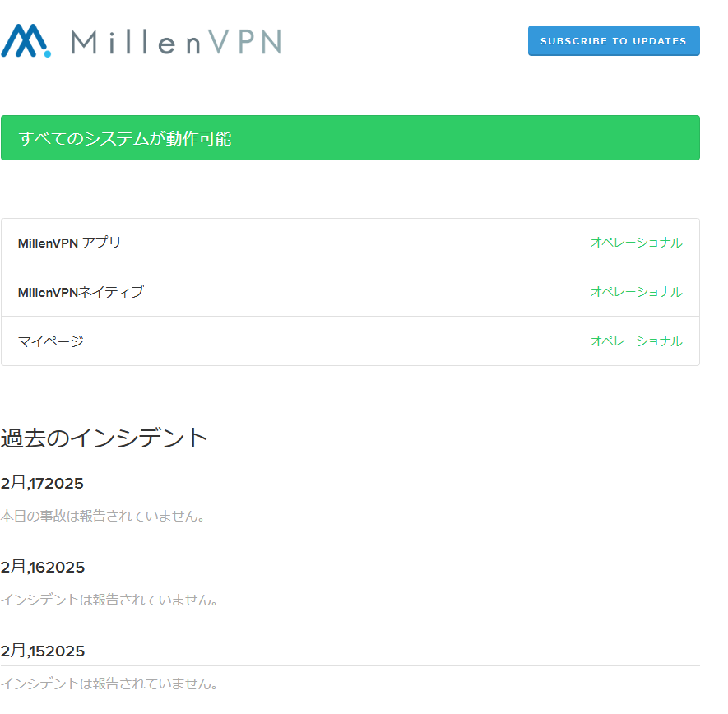The height and width of the screenshot is (714, 728).
Task: Click オペレーショナル status for マイページ
Action: (x=636, y=341)
